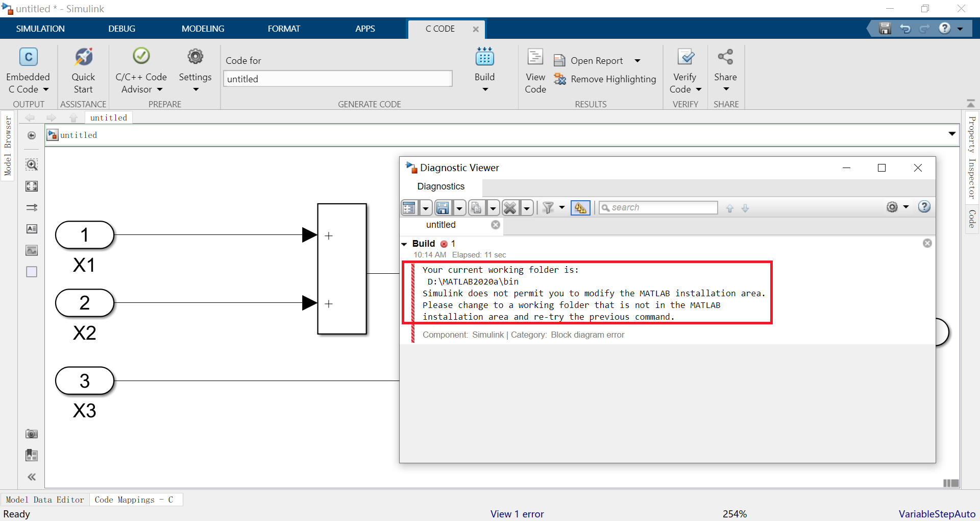Click the Code for model name field

337,79
